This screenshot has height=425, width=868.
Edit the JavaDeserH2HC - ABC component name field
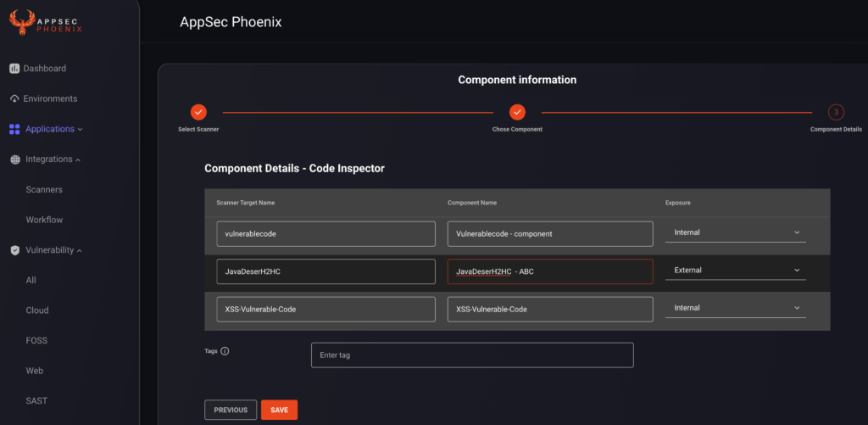550,271
